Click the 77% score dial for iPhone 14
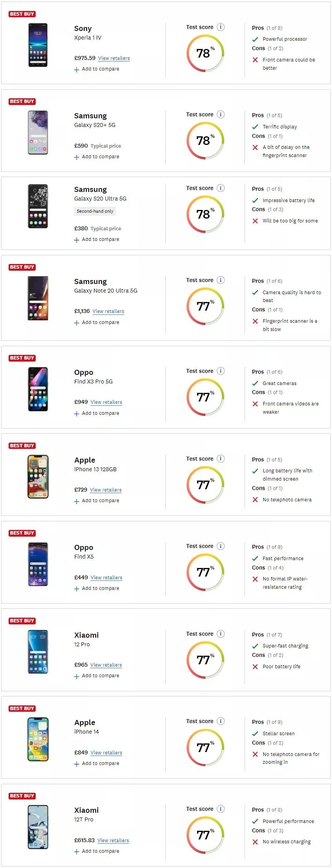332x868 pixels. (x=205, y=747)
